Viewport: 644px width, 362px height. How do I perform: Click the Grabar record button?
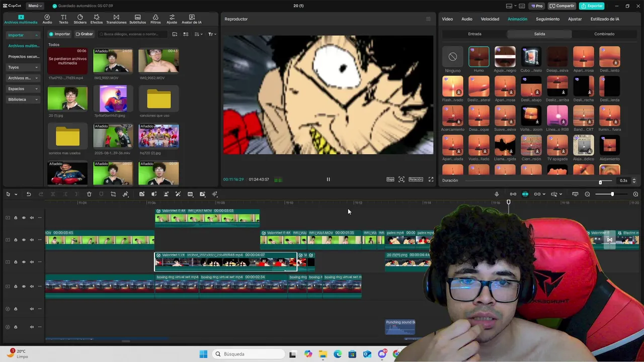(x=84, y=34)
